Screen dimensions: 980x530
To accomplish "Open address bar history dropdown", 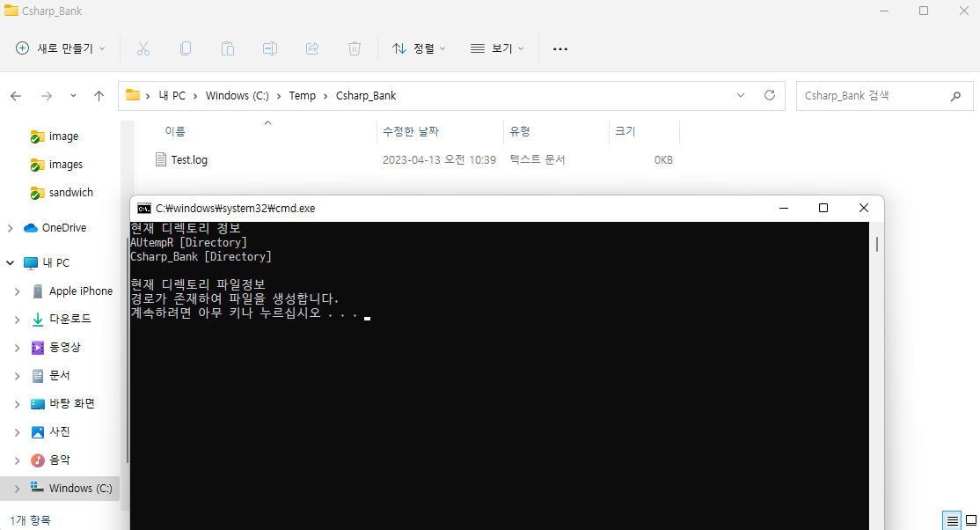I will (741, 96).
